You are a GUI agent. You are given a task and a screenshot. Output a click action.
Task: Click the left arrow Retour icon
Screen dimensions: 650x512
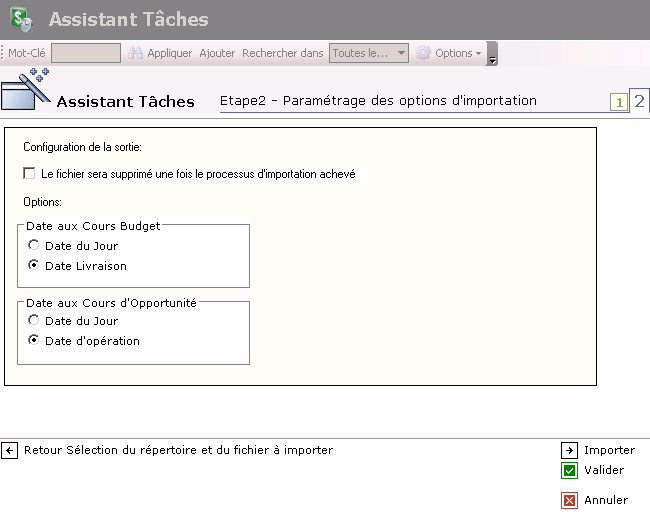[x=10, y=451]
